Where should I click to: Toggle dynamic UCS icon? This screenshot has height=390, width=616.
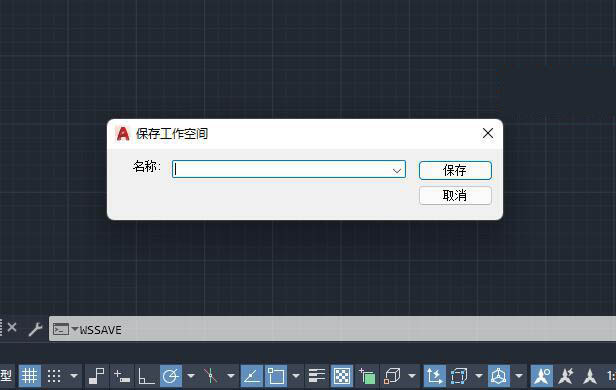click(434, 376)
